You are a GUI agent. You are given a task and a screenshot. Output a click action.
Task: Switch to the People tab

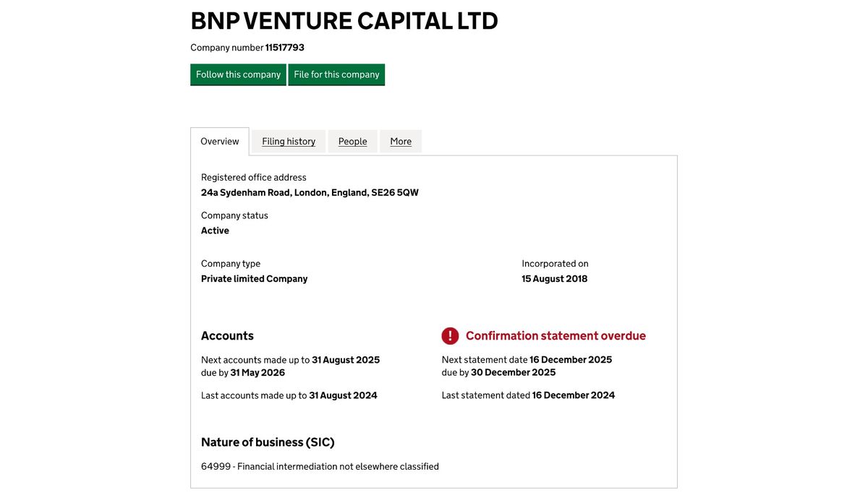[352, 141]
